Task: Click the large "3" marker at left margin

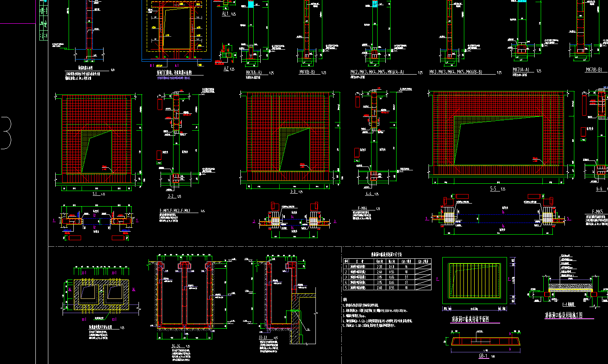Action: pos(6,132)
